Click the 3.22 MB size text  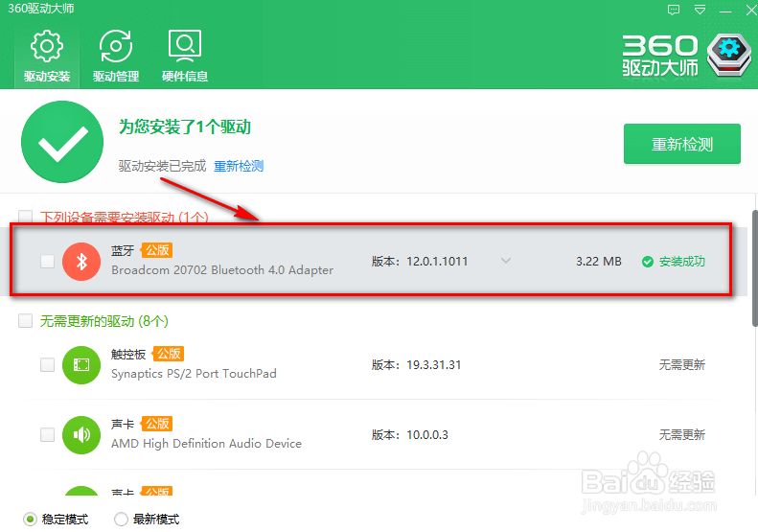599,261
